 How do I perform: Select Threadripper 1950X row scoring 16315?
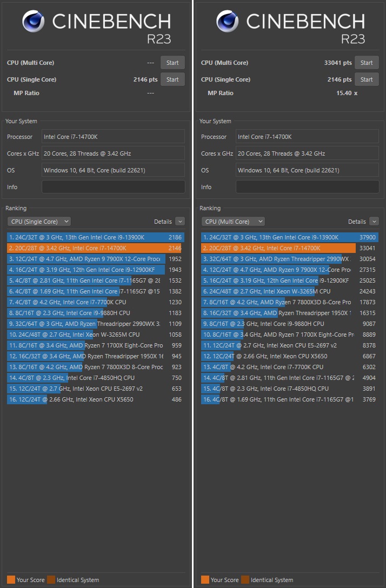pyautogui.click(x=290, y=313)
